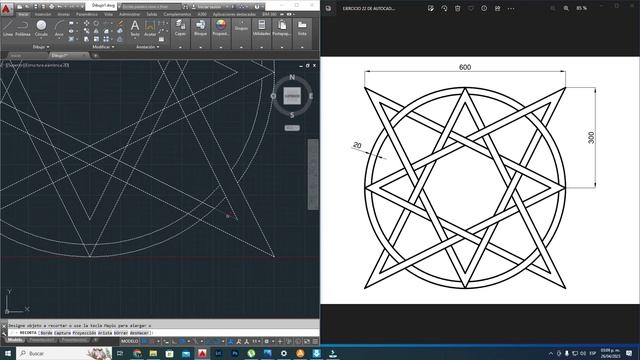Toggle MODELO space button in status bar
This screenshot has height=360, width=640.
click(130, 341)
